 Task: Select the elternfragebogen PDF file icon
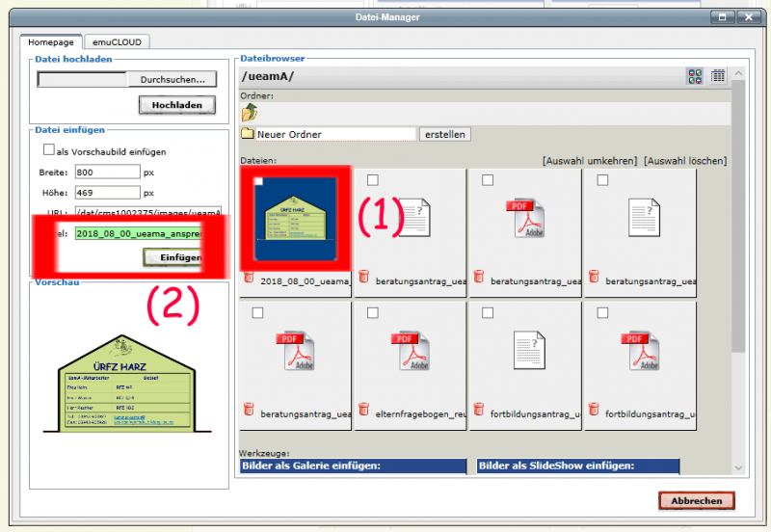tap(411, 351)
